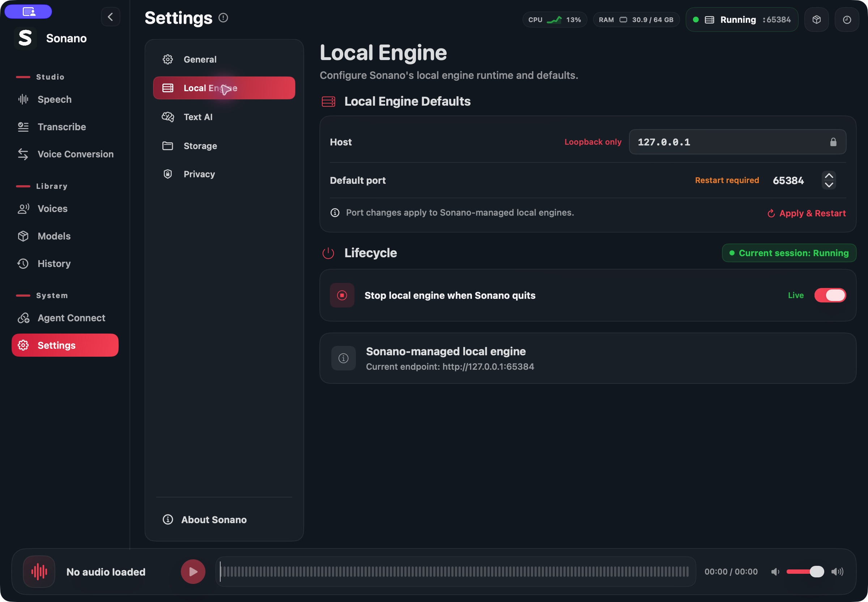Click Apply & Restart
868x602 pixels.
(807, 213)
